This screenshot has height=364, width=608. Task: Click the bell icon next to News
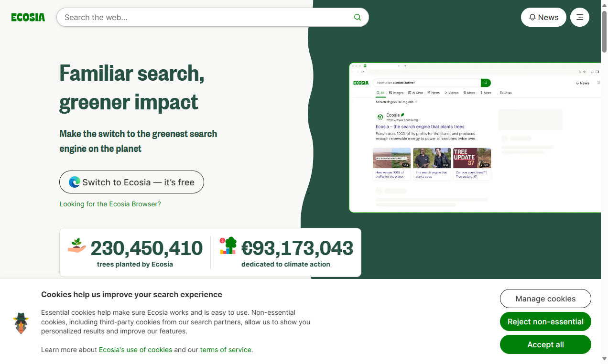click(532, 17)
